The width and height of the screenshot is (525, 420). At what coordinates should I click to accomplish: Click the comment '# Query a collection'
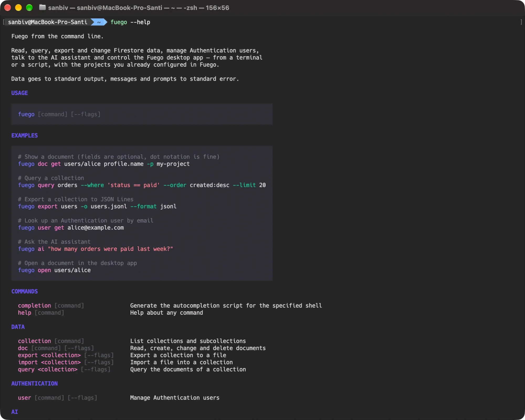coord(51,178)
